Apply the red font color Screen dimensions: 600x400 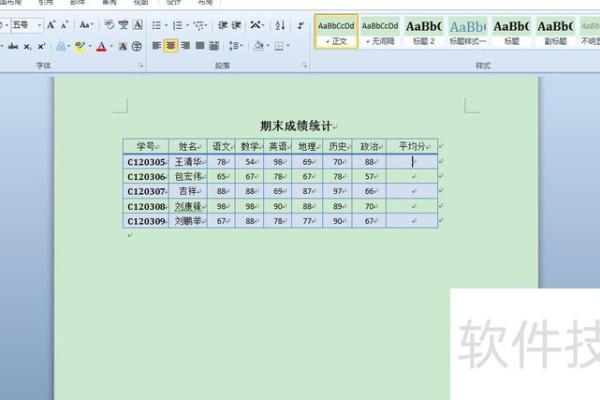click(101, 47)
